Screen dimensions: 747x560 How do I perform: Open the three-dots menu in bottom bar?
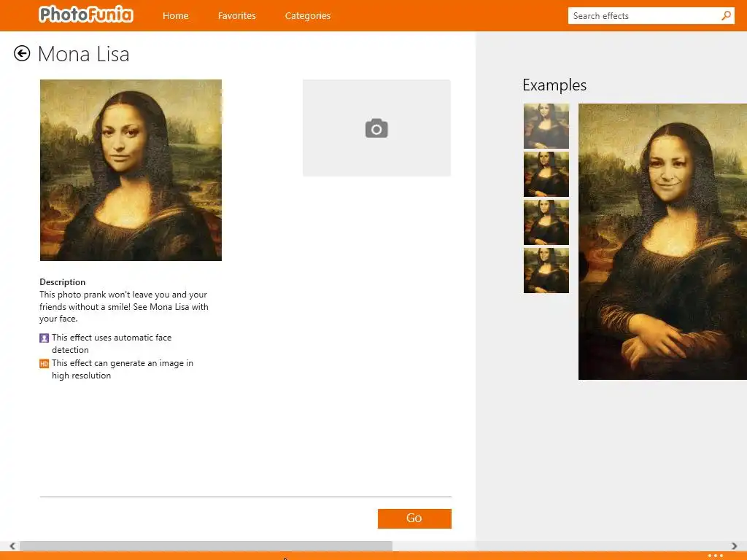[715, 556]
